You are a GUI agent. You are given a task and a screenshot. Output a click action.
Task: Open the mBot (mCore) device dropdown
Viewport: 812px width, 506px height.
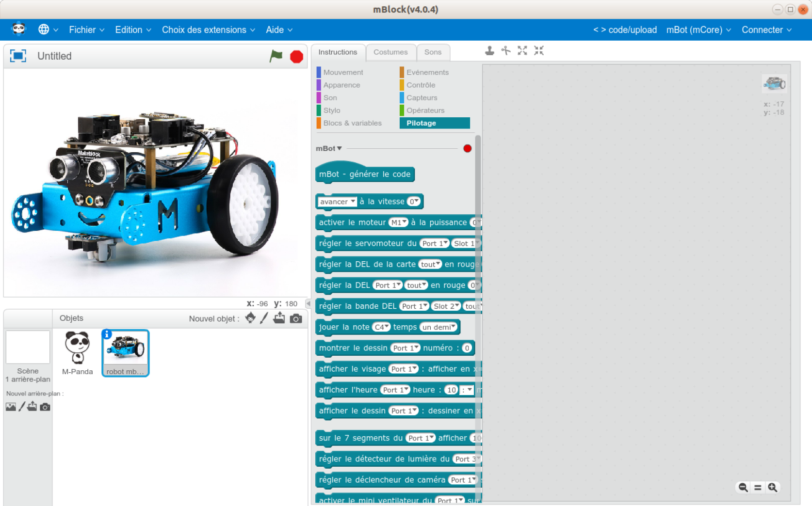point(698,30)
